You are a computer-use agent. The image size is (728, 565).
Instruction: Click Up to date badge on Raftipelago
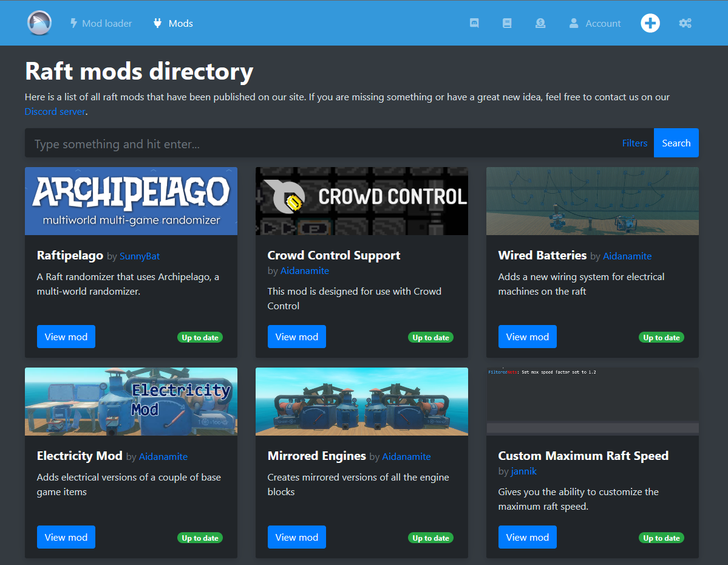(200, 338)
